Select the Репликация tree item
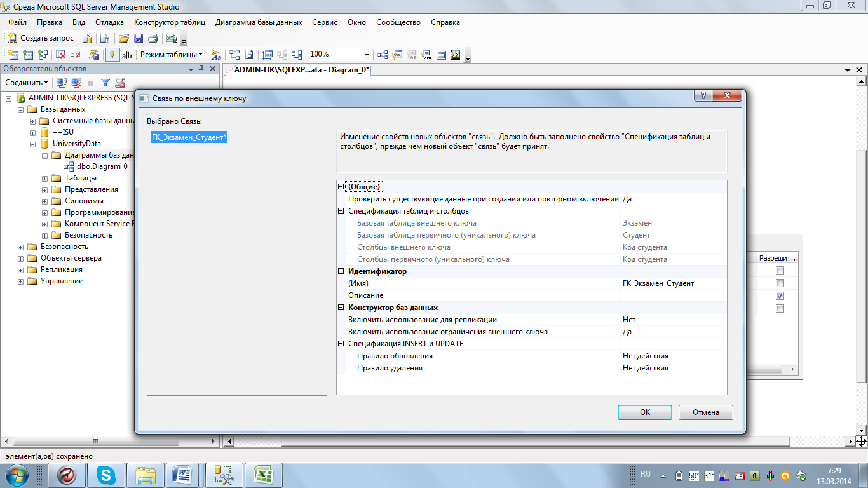The width and height of the screenshot is (868, 488). (62, 269)
